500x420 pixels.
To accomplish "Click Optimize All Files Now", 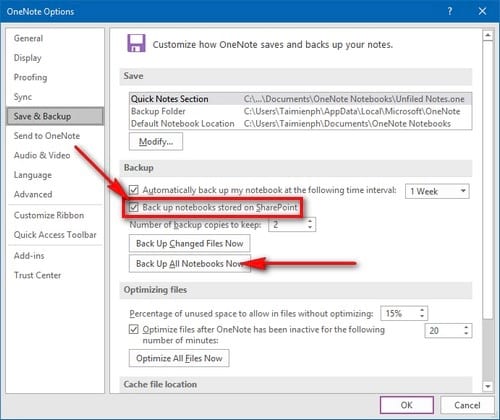I will [x=179, y=358].
